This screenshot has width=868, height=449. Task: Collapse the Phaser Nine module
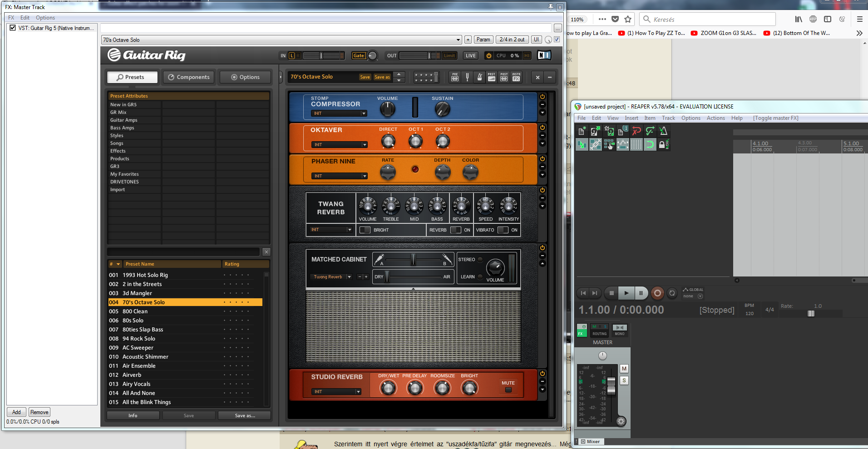click(x=542, y=167)
